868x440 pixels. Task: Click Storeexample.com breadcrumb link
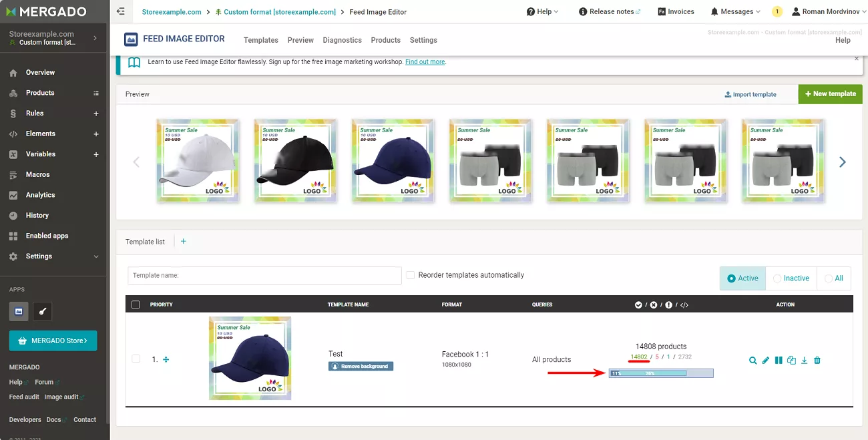pyautogui.click(x=172, y=12)
